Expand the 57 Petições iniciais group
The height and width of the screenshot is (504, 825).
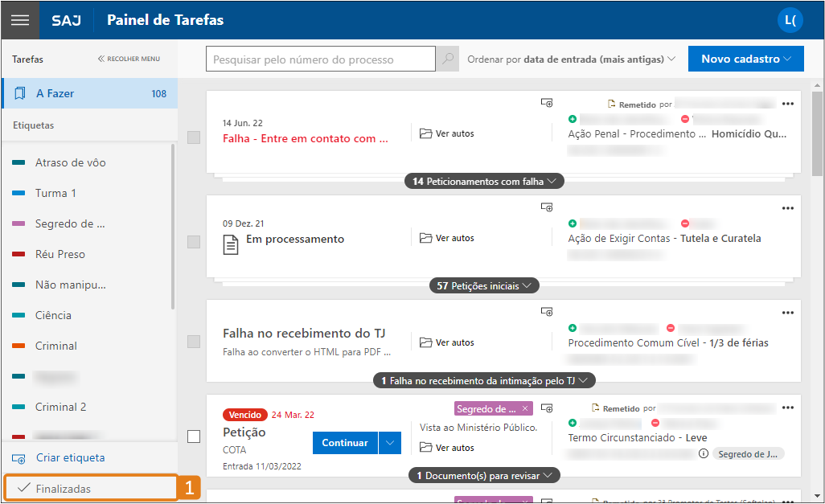pyautogui.click(x=483, y=285)
